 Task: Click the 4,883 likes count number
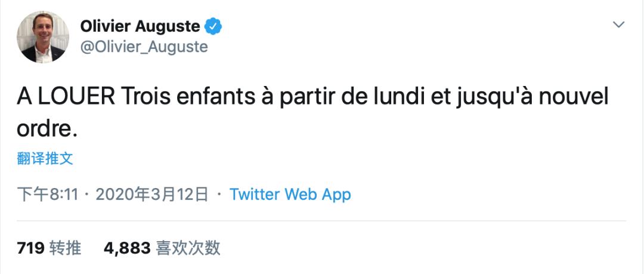point(126,248)
